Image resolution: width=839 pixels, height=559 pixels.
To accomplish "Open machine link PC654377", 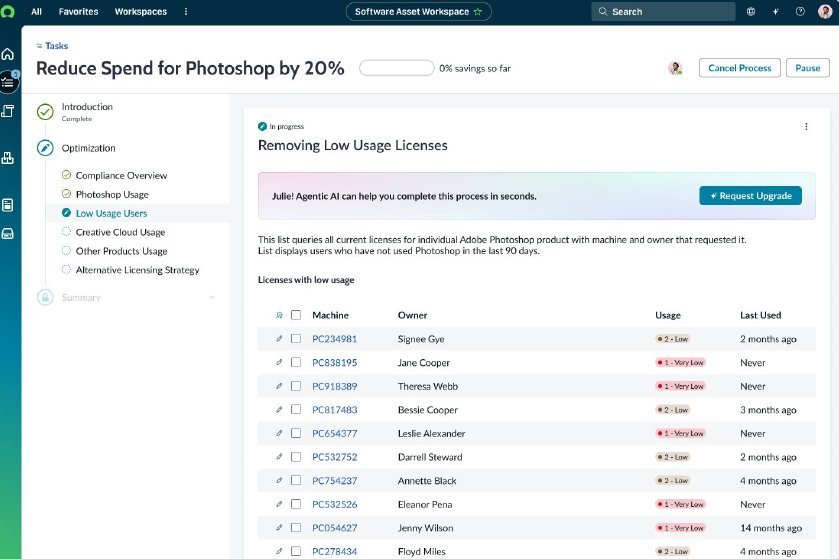I will (x=334, y=433).
